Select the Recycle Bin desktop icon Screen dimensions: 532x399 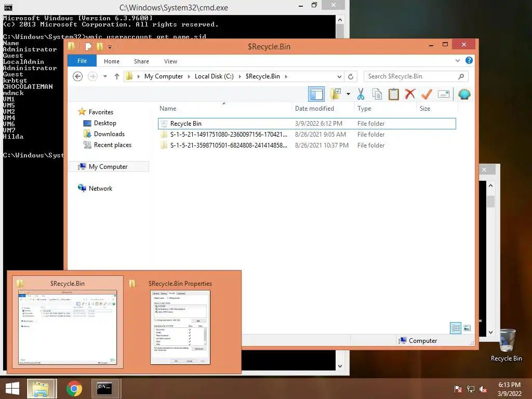[x=507, y=345]
